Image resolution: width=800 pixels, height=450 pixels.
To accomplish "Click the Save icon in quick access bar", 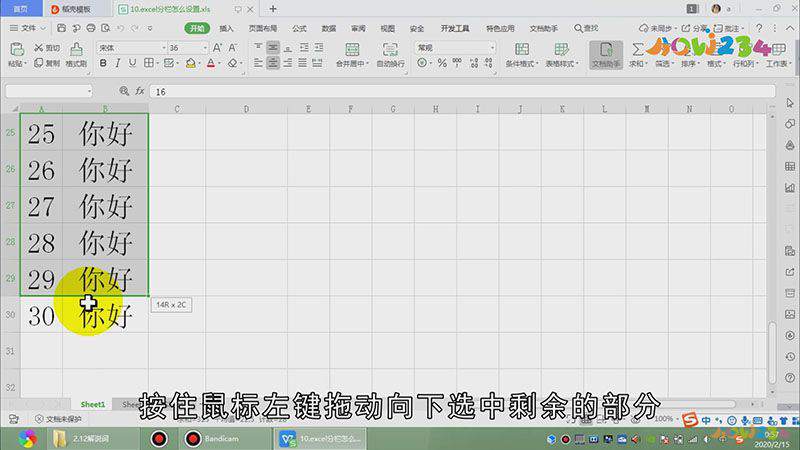I will tap(61, 28).
